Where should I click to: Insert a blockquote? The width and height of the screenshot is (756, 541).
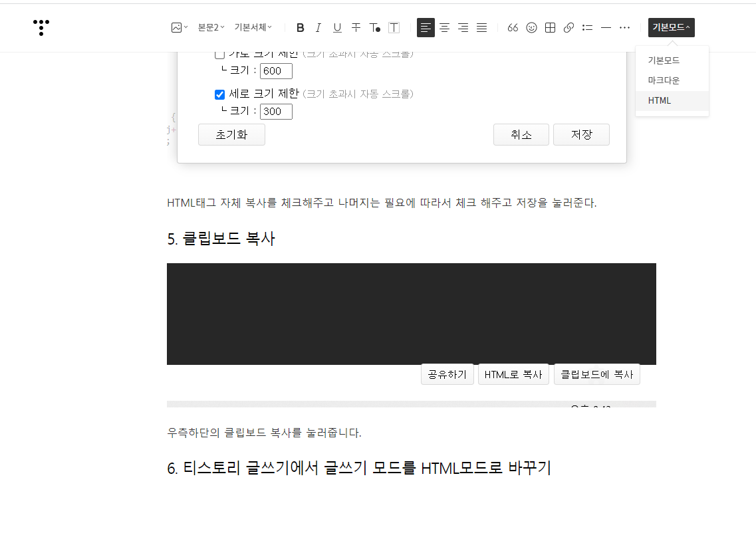[x=513, y=27]
